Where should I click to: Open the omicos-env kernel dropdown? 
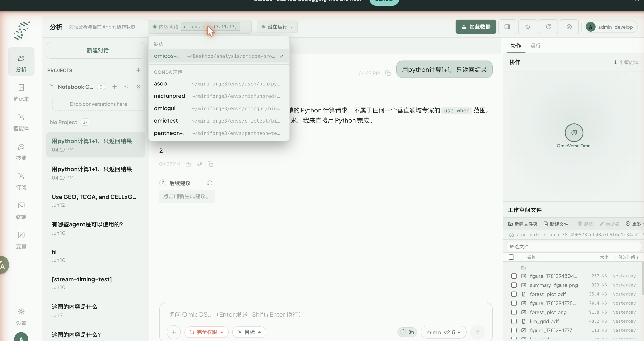click(x=199, y=27)
